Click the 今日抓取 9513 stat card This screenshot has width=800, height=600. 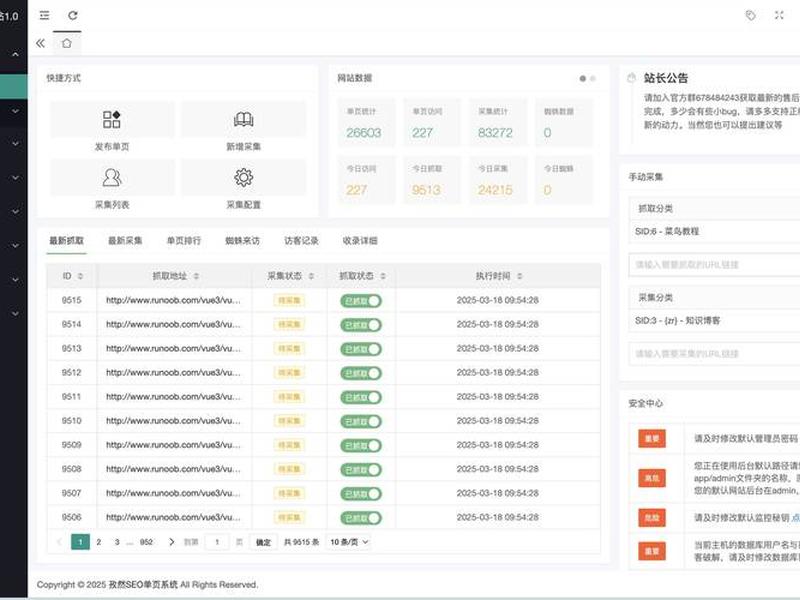pos(432,180)
